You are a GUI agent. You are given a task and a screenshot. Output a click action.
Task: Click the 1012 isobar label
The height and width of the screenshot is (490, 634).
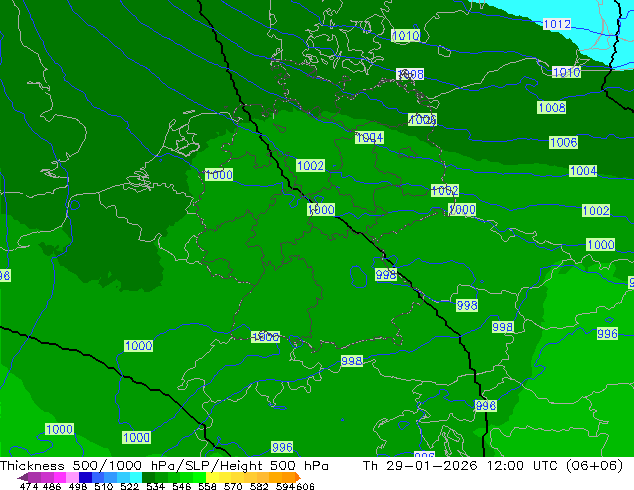coord(557,24)
